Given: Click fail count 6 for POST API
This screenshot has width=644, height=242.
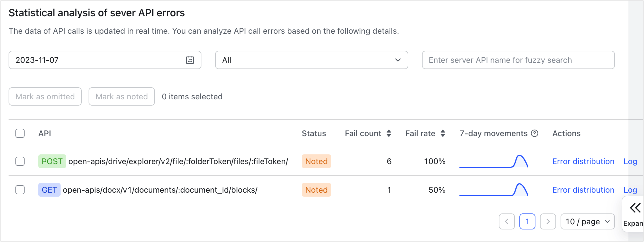Looking at the screenshot, I should coord(389,161).
